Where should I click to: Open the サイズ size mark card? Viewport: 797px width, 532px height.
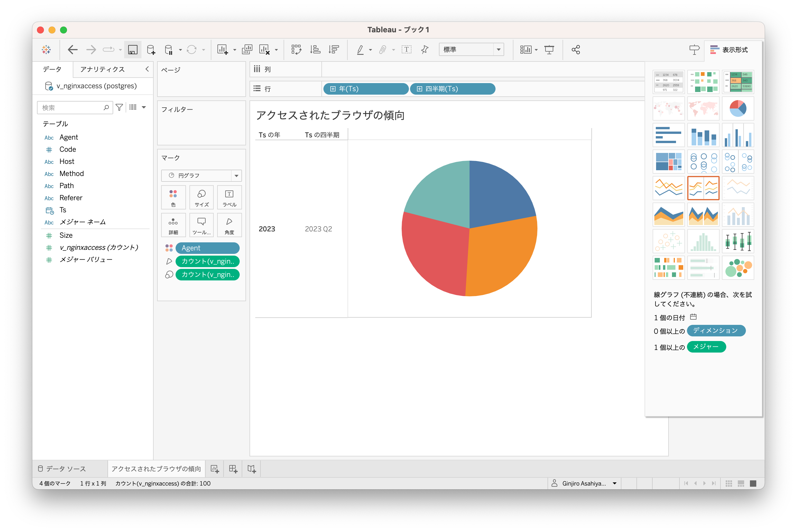point(201,198)
